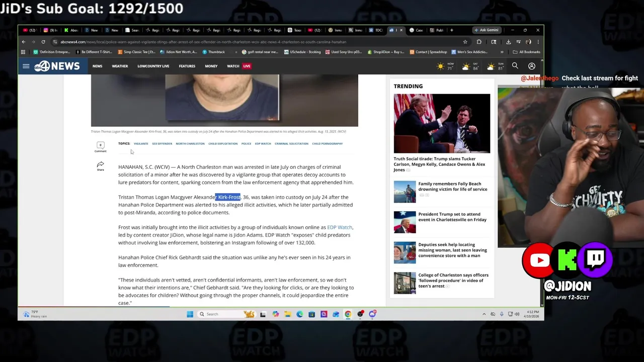Open the WEATHER navigation menu
This screenshot has width=644, height=362.
(x=120, y=66)
